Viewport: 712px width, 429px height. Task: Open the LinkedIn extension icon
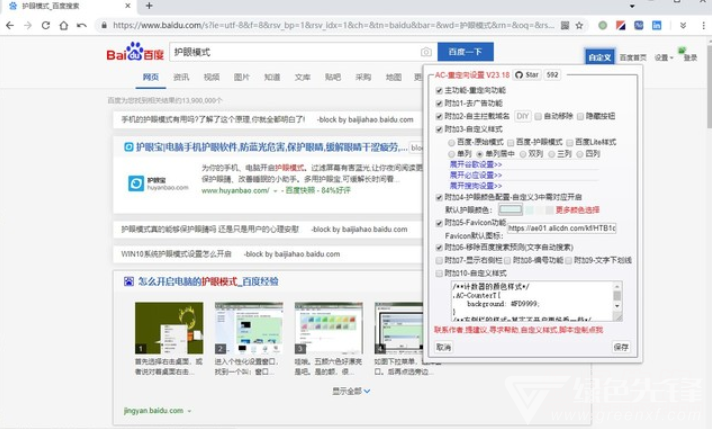pyautogui.click(x=657, y=25)
